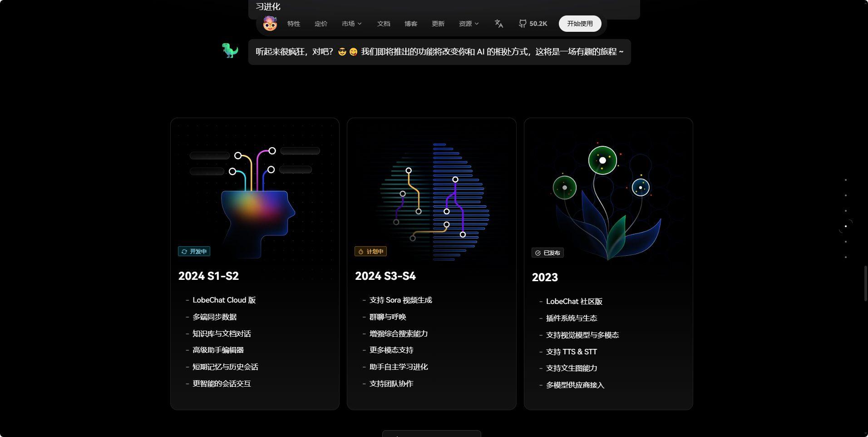Click the 计划中 status tag
This screenshot has height=437, width=868.
point(370,251)
